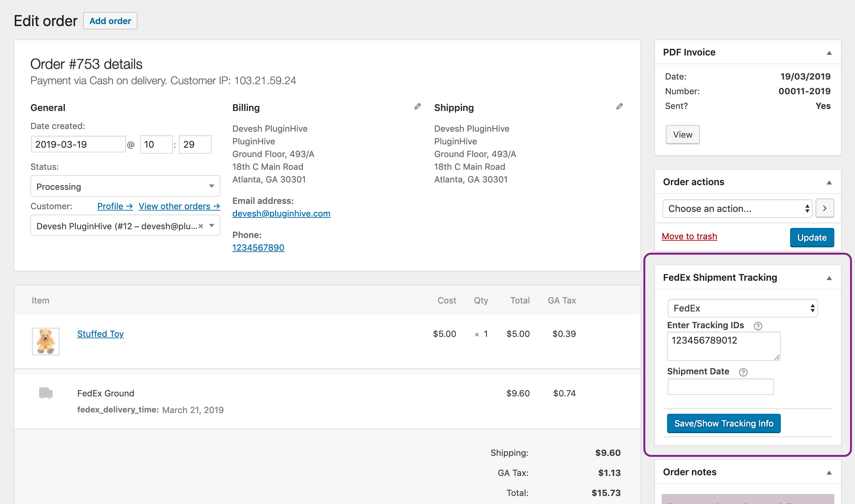Viewport: 855px width, 504px height.
Task: Edit billing address pencil icon
Action: coord(418,107)
